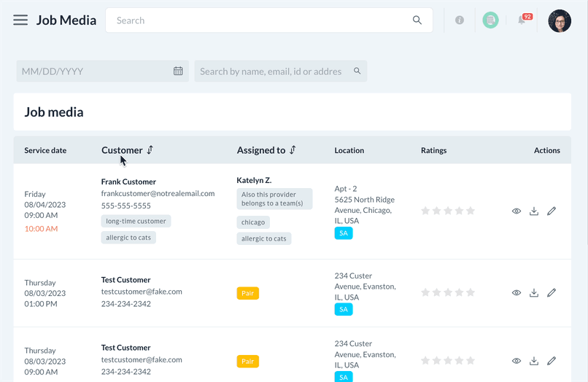This screenshot has height=382, width=588.
Task: Focus the search by name, email field
Action: click(x=271, y=71)
